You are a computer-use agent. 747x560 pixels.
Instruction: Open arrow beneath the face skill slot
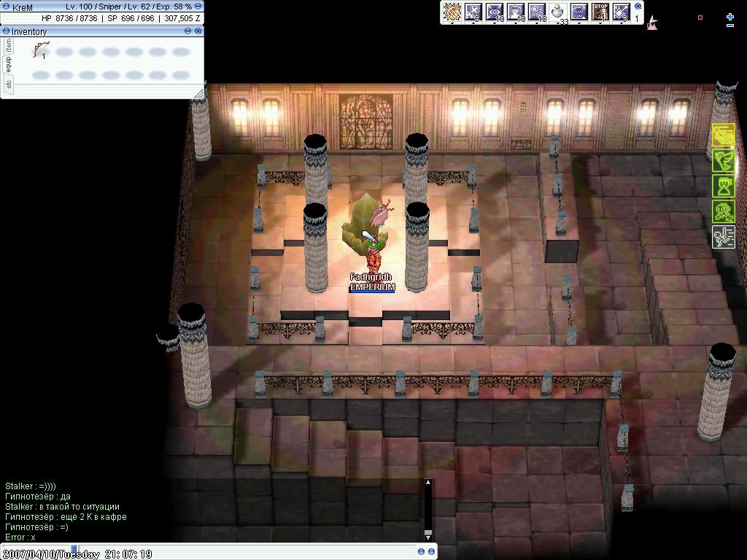(x=516, y=23)
